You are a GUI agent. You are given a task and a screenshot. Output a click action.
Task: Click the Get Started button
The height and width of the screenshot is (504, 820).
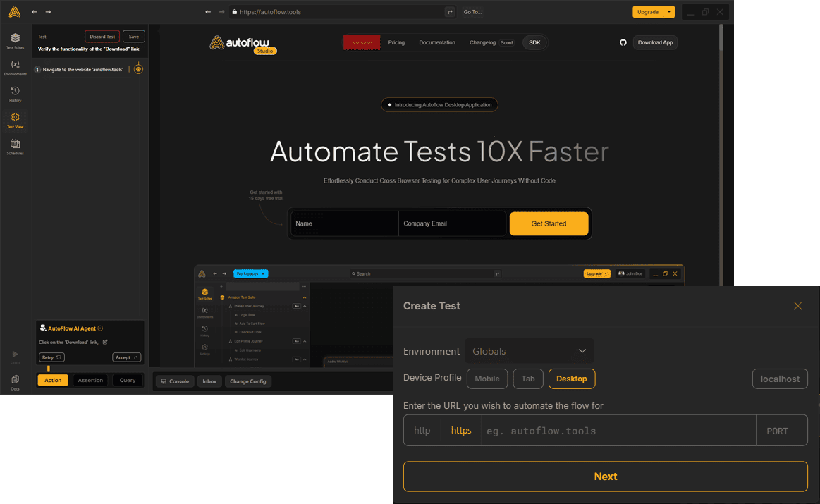549,223
